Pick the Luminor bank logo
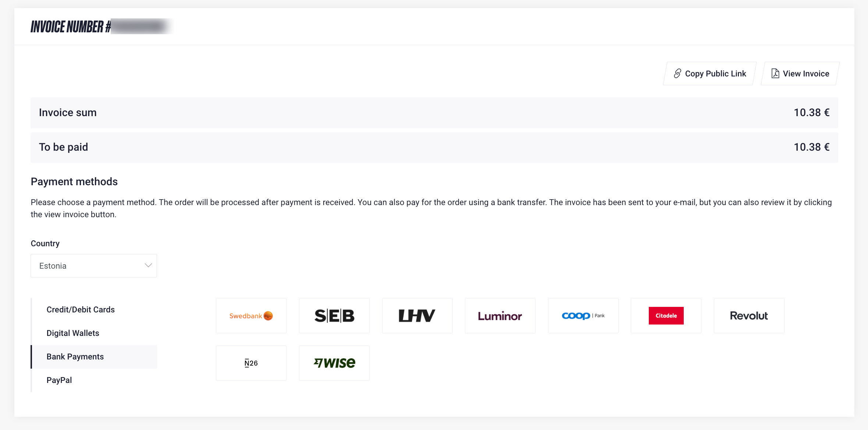 point(500,316)
